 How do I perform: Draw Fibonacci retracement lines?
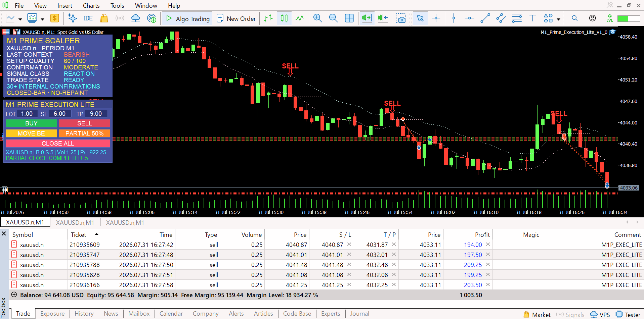[517, 18]
